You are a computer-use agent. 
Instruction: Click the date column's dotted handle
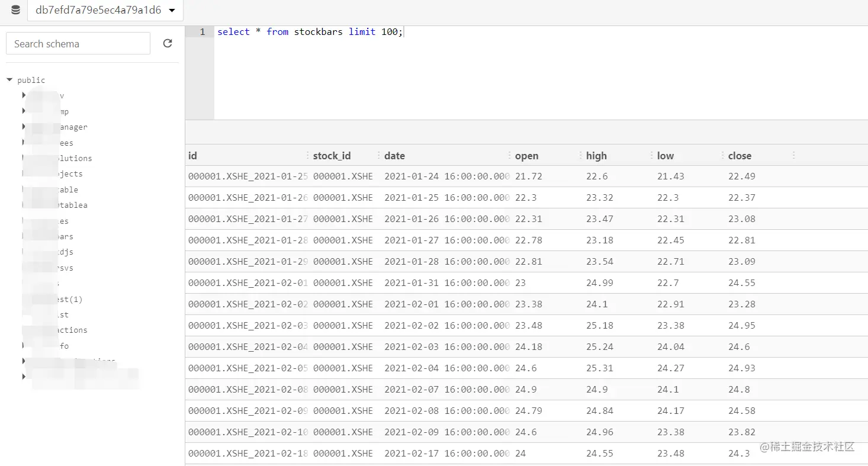pos(509,155)
